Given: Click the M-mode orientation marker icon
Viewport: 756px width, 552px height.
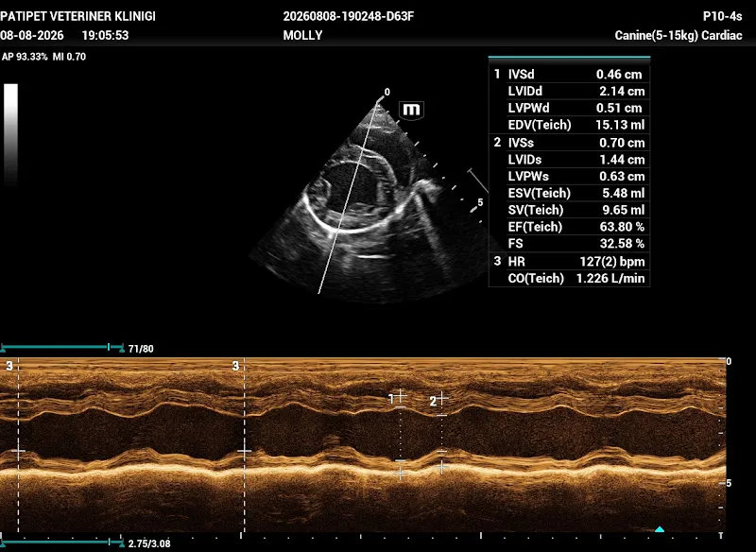Looking at the screenshot, I should 411,111.
